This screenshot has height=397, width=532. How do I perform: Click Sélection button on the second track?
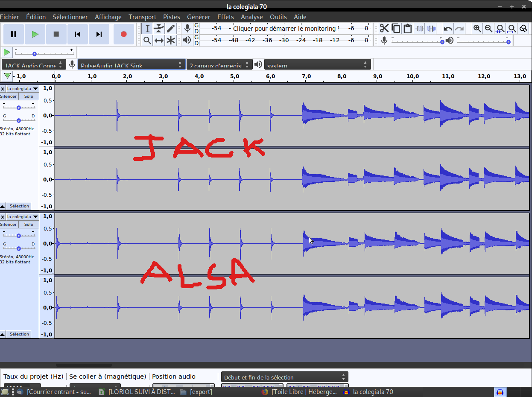[19, 334]
